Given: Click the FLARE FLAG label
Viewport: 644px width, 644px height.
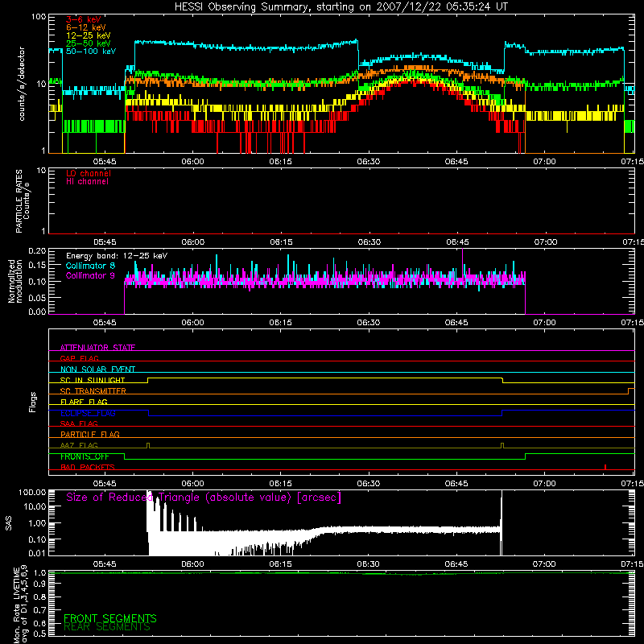Looking at the screenshot, I should [x=84, y=402].
